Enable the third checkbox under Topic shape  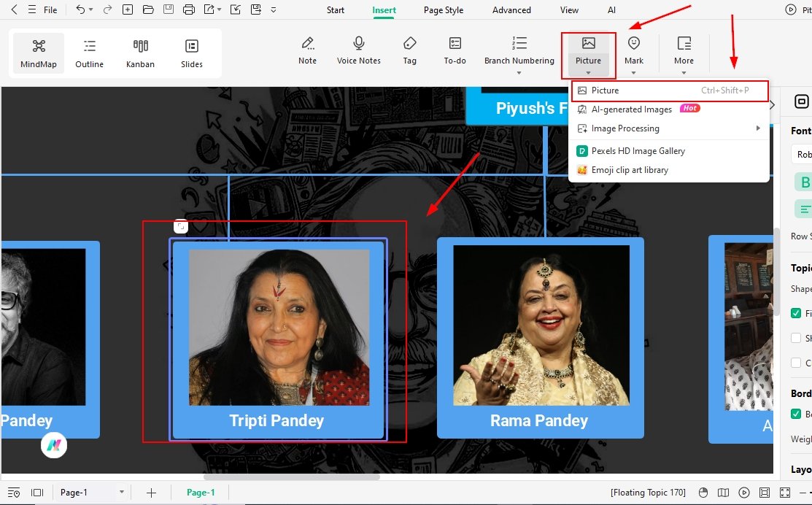point(796,363)
